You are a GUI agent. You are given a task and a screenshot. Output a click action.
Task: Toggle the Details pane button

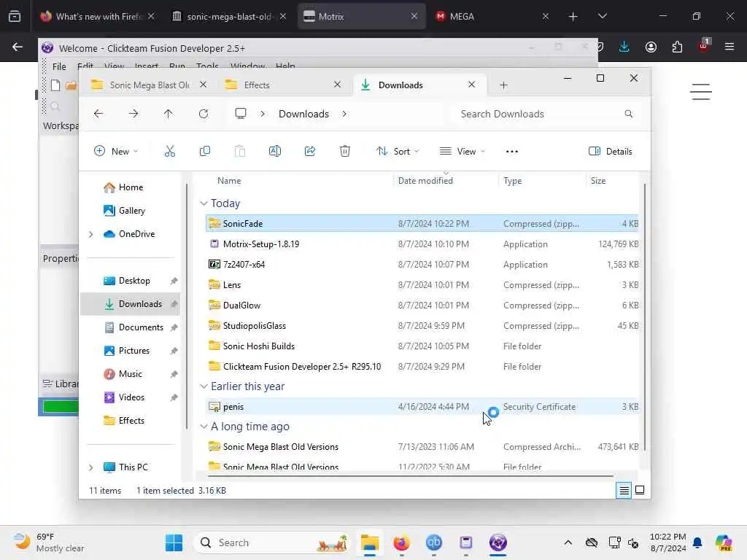coord(611,152)
